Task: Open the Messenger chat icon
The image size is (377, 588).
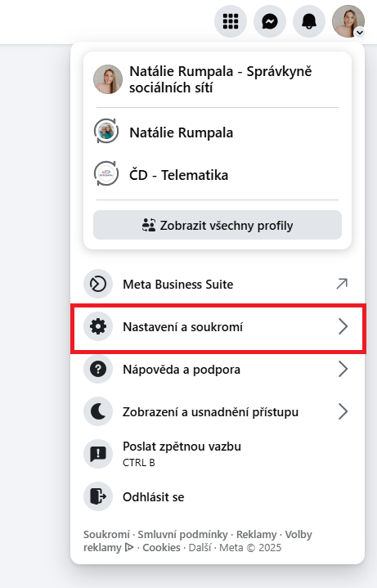Action: tap(270, 21)
